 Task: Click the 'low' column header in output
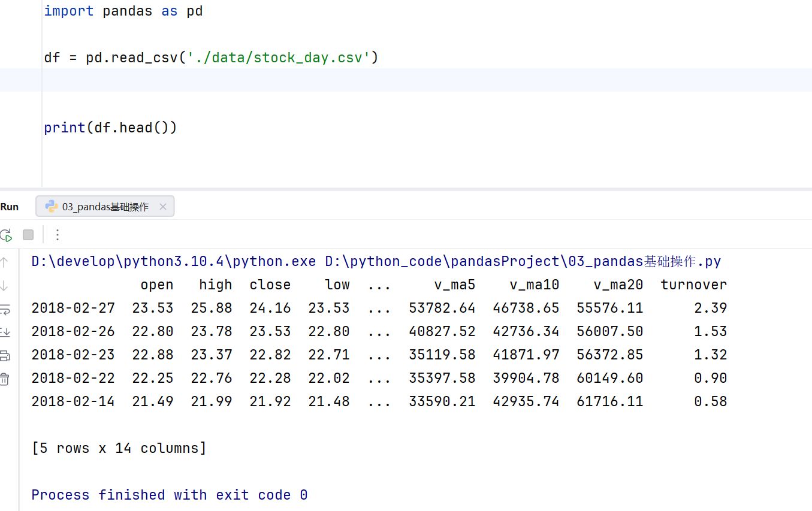click(337, 285)
